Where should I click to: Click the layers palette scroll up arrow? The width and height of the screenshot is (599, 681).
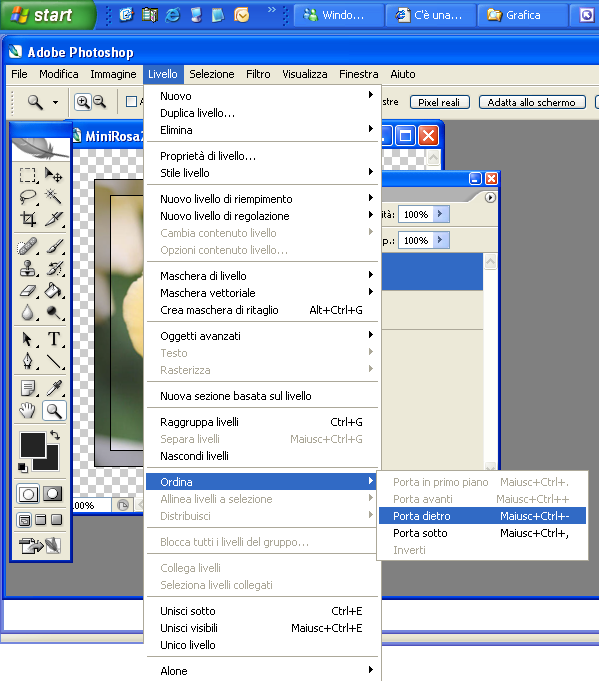[x=490, y=261]
